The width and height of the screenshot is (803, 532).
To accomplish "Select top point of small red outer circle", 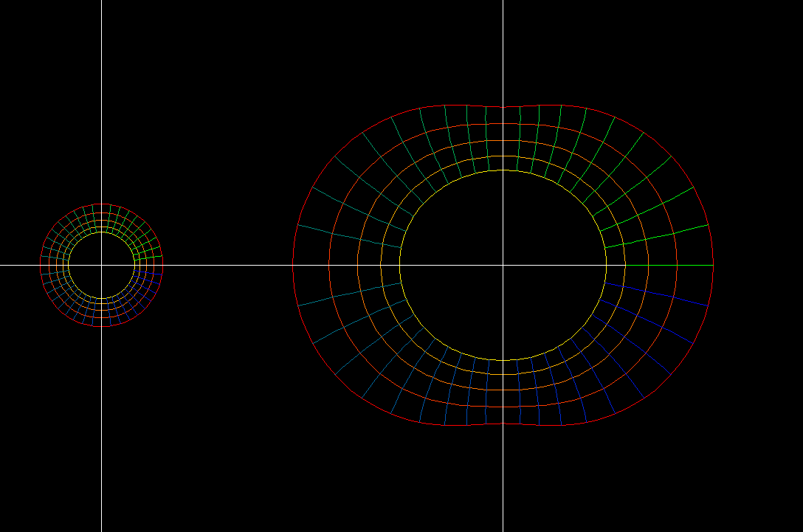I will click(x=101, y=204).
